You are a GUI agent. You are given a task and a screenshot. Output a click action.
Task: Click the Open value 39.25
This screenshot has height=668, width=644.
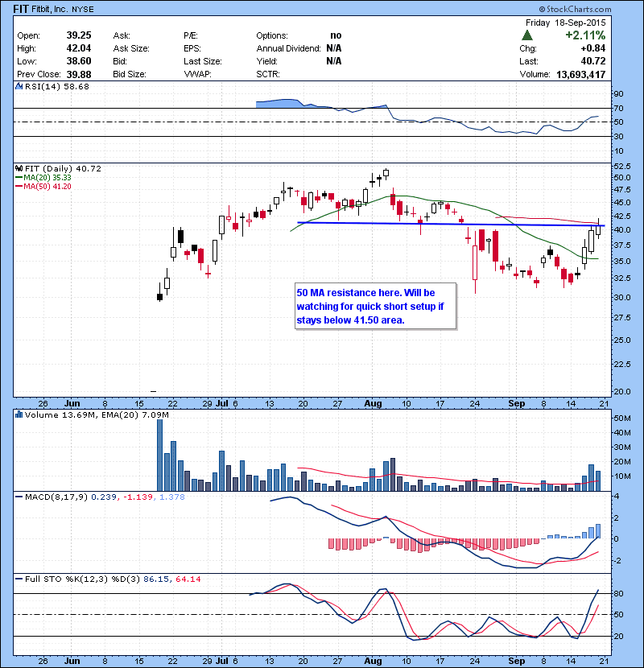79,35
